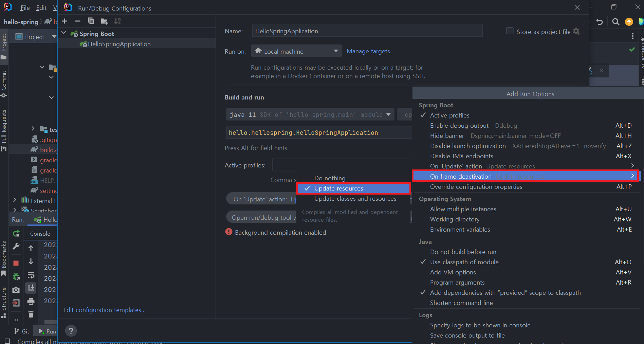
Task: Click Open run/debug tool window chip
Action: click(261, 217)
